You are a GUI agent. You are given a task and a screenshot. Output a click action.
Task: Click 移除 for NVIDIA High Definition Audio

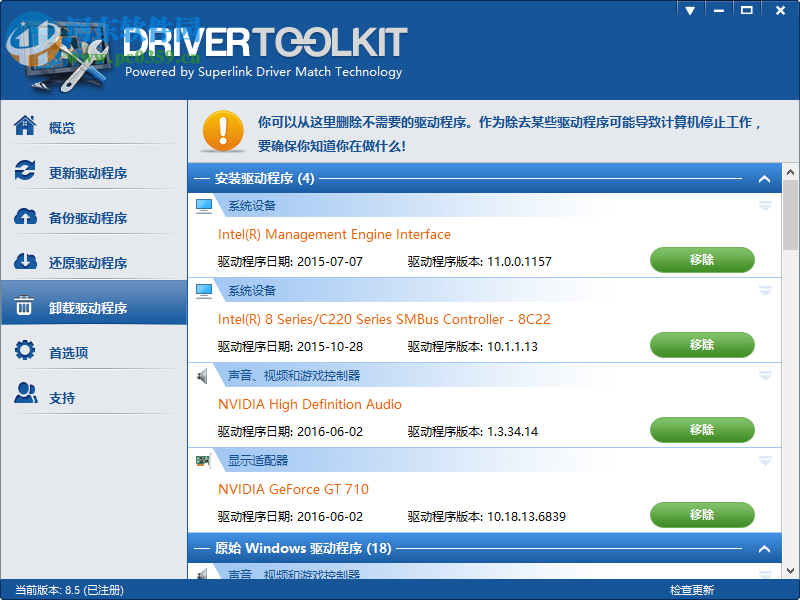pyautogui.click(x=702, y=430)
